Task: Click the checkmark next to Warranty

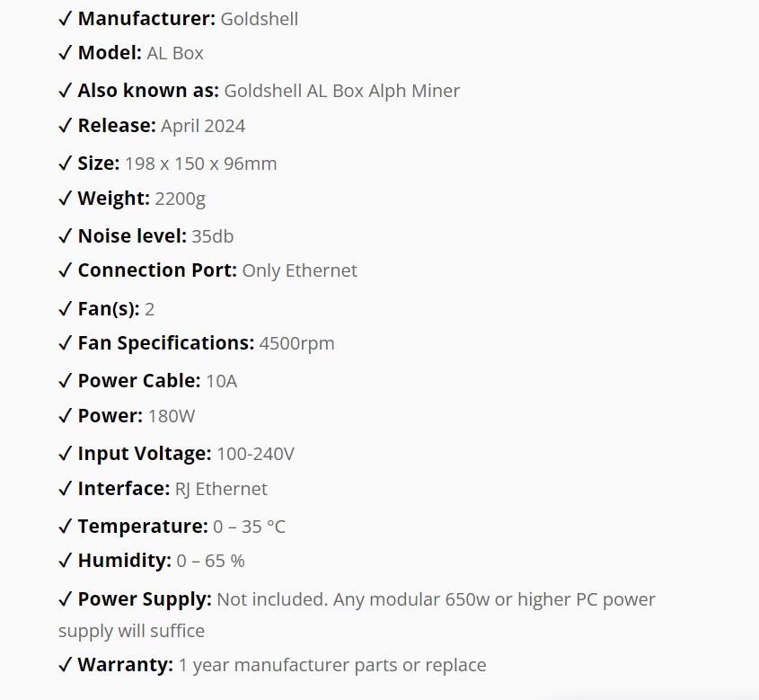Action: (x=65, y=665)
